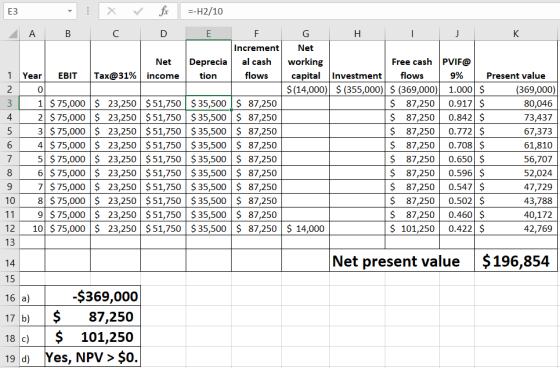Select column K header
The width and height of the screenshot is (560, 368).
coord(516,34)
